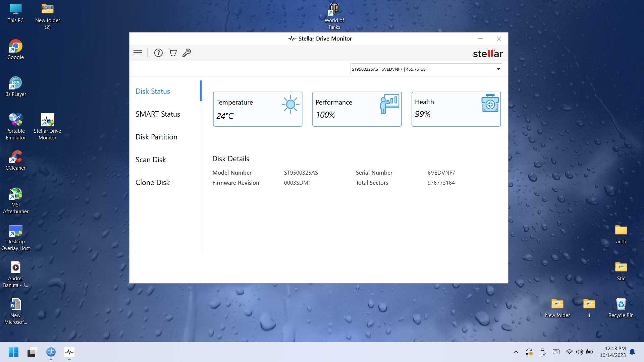Open Stellar Drive Monitor from taskbar

click(69, 352)
